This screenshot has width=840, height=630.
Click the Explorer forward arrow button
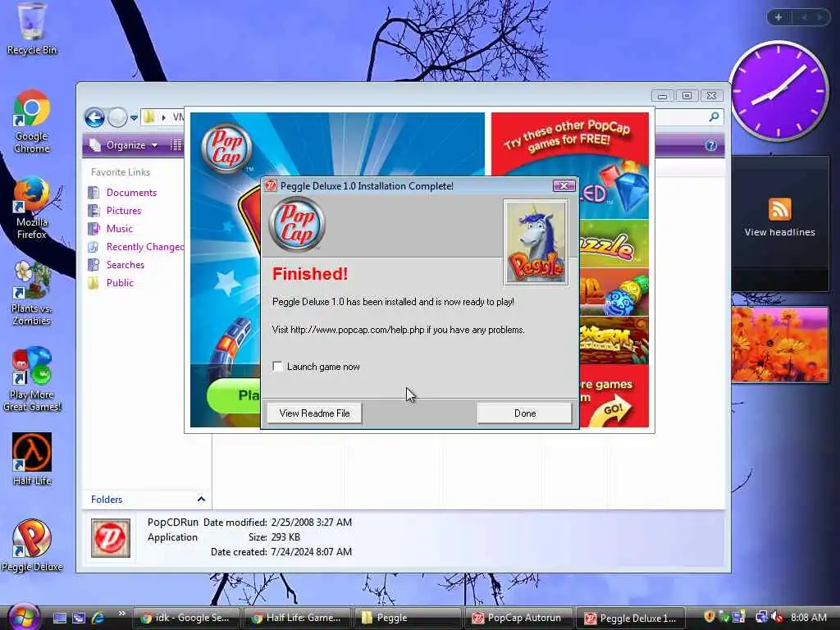(x=117, y=117)
